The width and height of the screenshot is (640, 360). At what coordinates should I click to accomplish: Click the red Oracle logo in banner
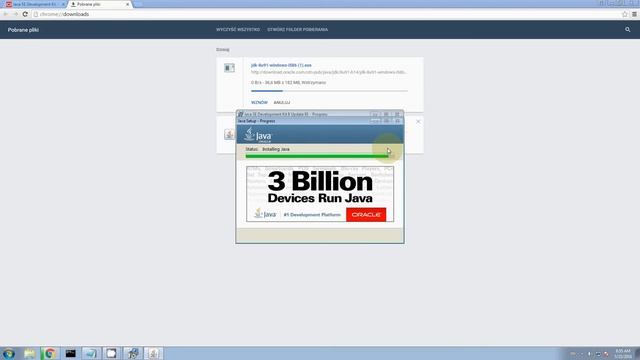coord(366,215)
